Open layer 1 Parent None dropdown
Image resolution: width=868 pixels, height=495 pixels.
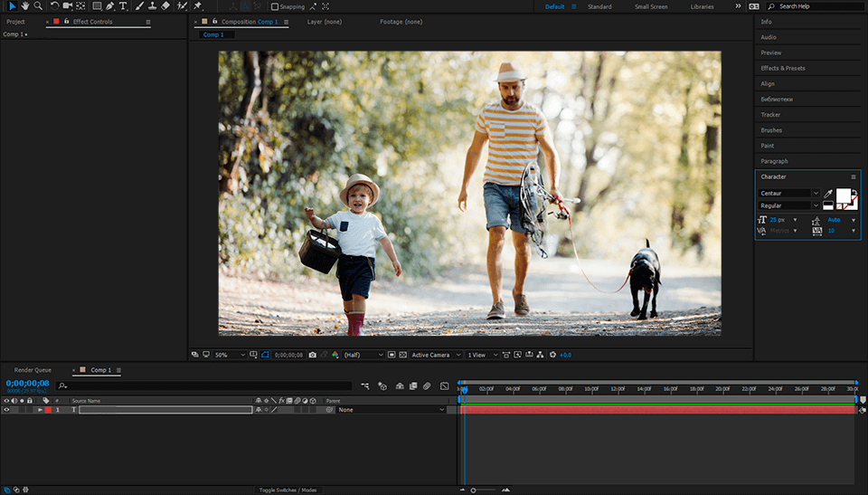[391, 410]
